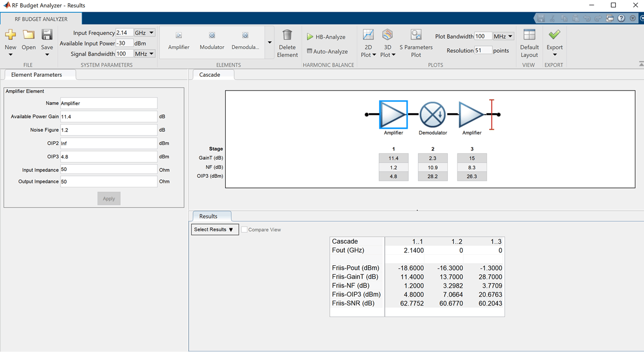Open the Plot Bandwidth MHz unit dropdown
The height and width of the screenshot is (352, 644).
tap(504, 37)
